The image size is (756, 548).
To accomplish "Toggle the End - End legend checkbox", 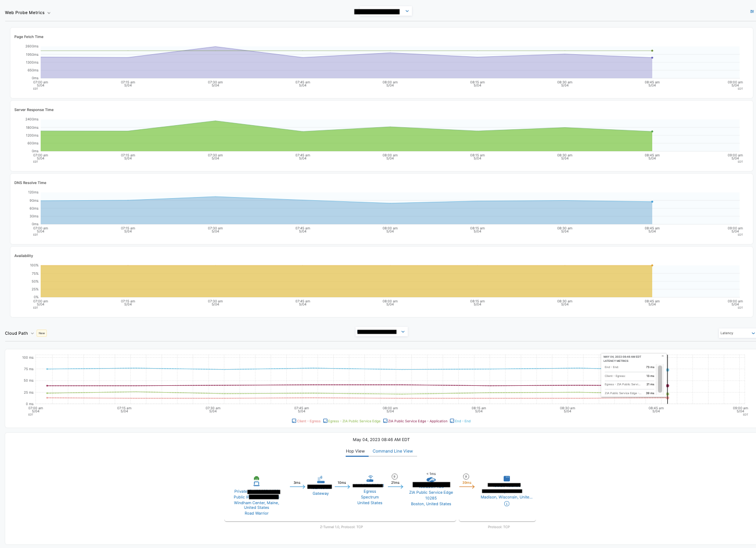I will [x=452, y=421].
